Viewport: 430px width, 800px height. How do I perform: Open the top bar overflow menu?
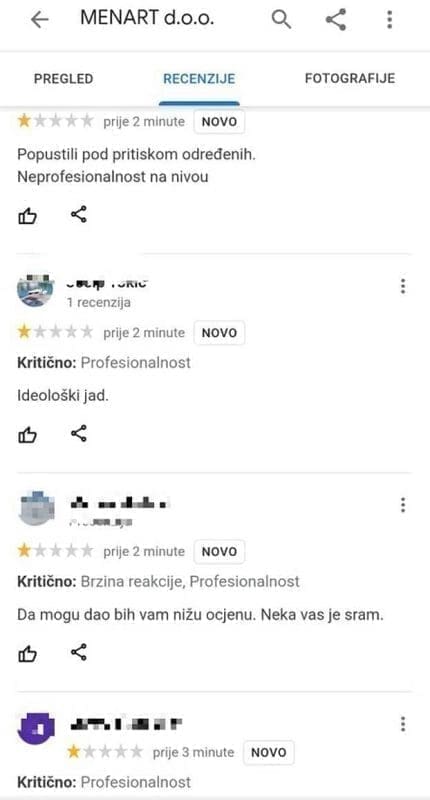tap(390, 20)
